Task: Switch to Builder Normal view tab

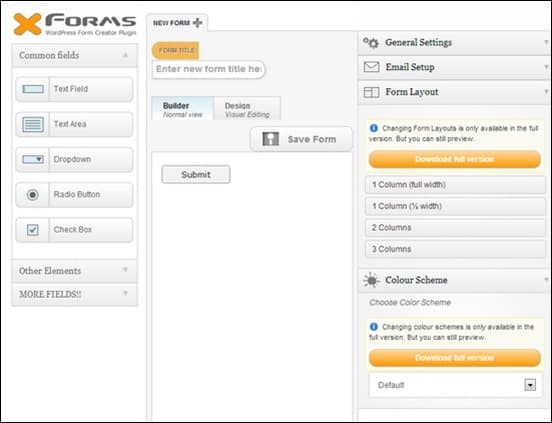Action: coord(183,109)
